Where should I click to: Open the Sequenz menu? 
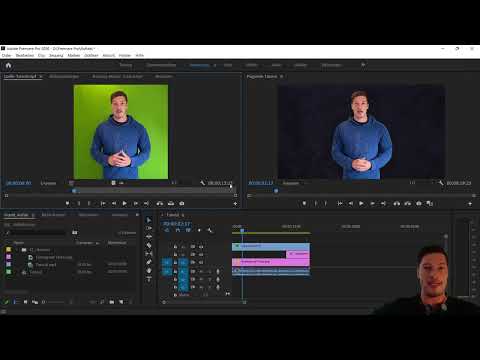click(x=56, y=55)
